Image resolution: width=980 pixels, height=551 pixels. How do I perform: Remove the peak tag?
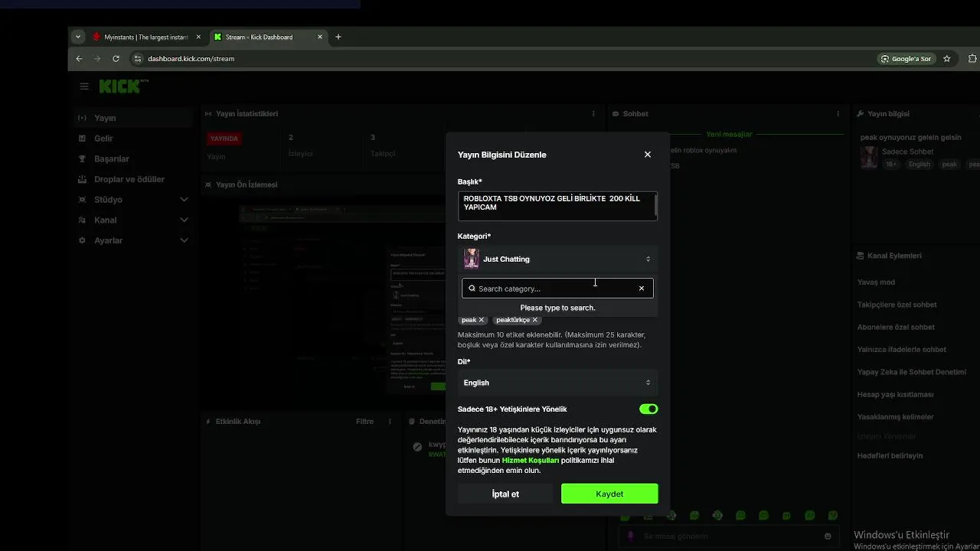[x=482, y=320]
